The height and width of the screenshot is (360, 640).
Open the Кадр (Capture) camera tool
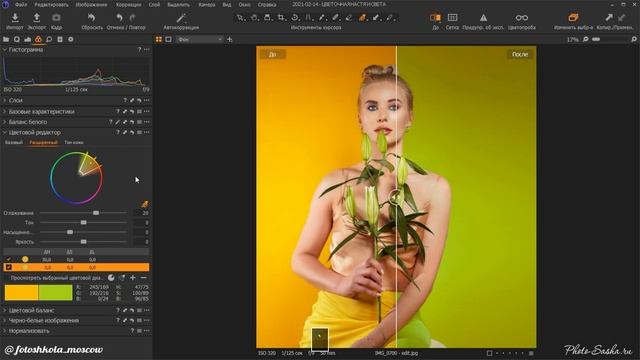point(56,18)
